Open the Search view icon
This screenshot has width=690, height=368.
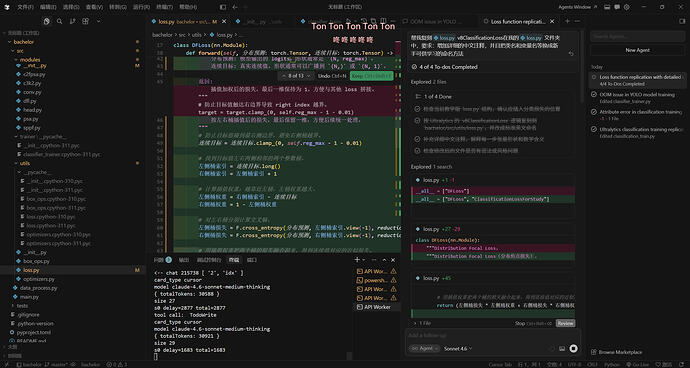pyautogui.click(x=59, y=21)
